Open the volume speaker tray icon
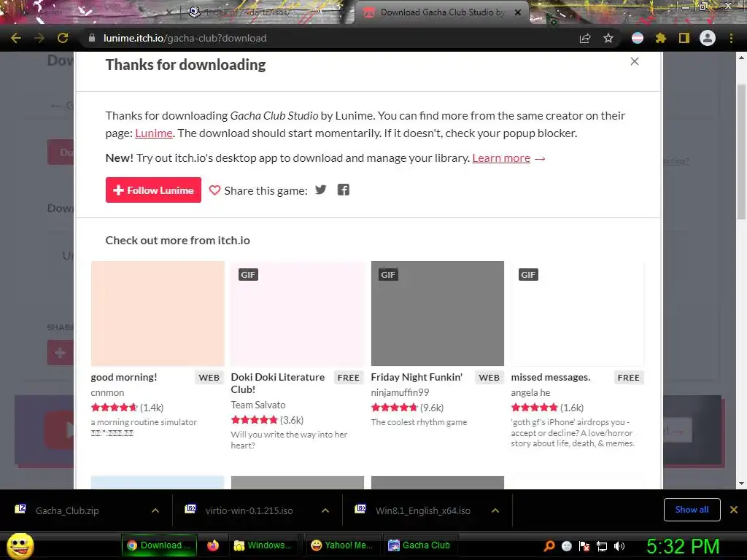The width and height of the screenshot is (747, 560). click(x=619, y=545)
